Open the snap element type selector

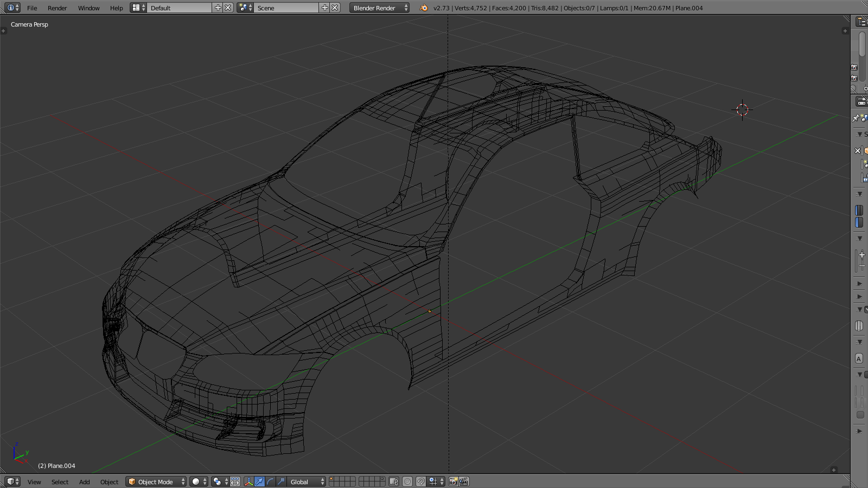pyautogui.click(x=436, y=481)
